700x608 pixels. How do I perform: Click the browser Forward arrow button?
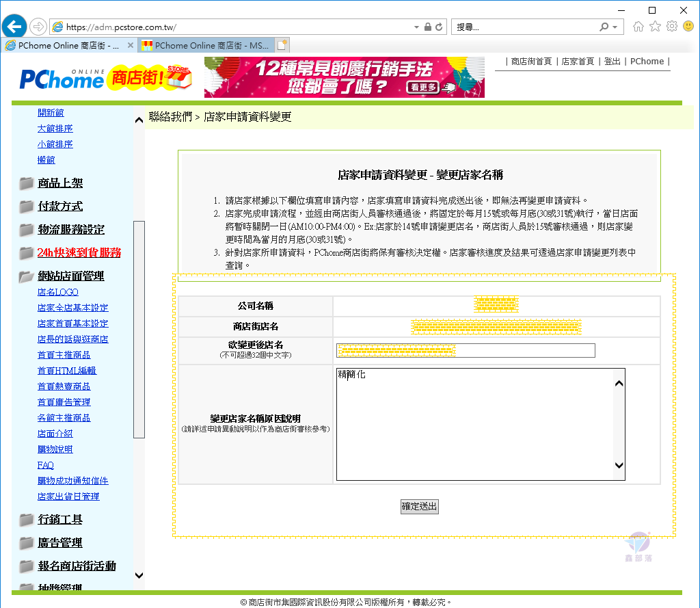tap(38, 27)
